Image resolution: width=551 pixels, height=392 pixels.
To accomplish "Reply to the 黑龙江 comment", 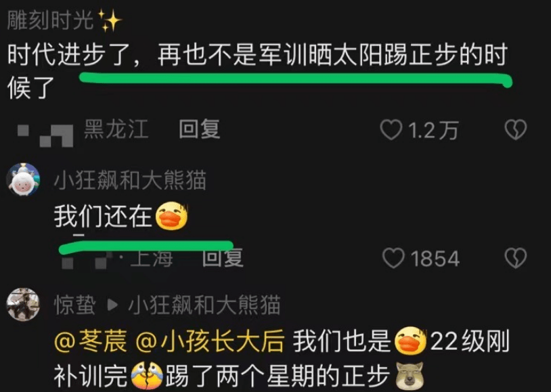I will pos(199,129).
